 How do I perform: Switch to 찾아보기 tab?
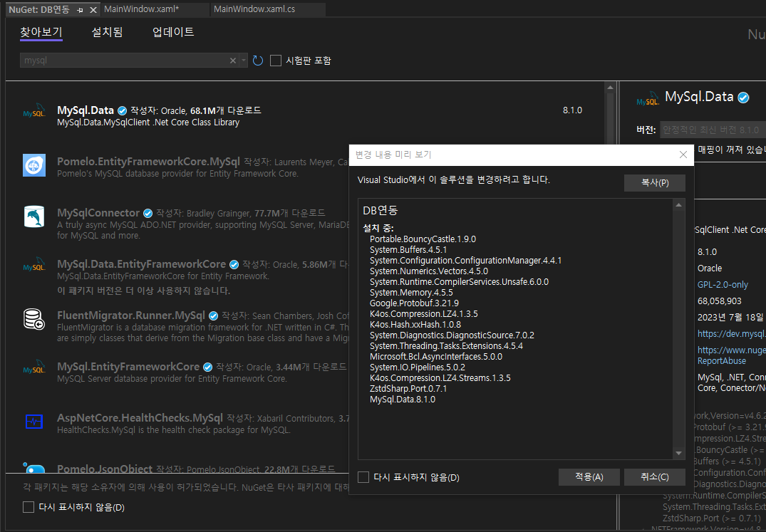[41, 32]
